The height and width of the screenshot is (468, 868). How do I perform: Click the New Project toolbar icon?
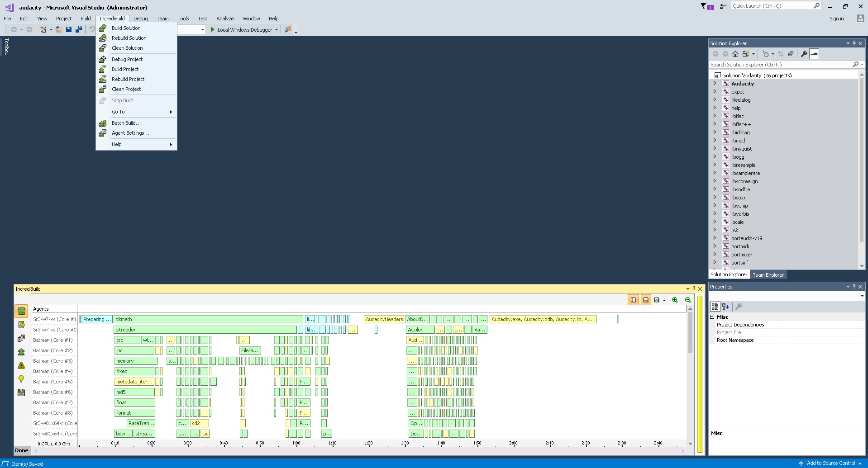click(43, 29)
